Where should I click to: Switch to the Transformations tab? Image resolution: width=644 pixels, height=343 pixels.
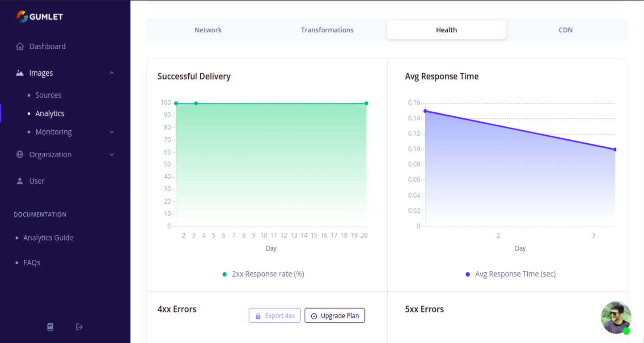coord(327,30)
